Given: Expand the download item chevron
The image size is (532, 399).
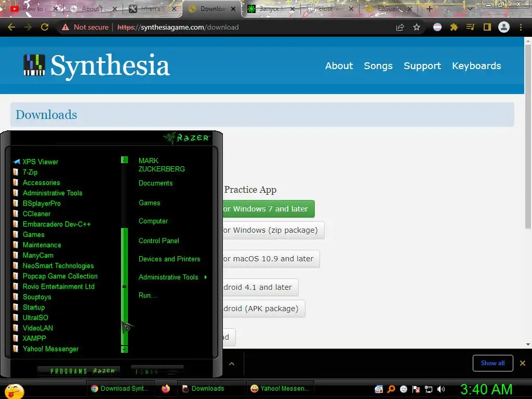Looking at the screenshot, I should (x=232, y=364).
